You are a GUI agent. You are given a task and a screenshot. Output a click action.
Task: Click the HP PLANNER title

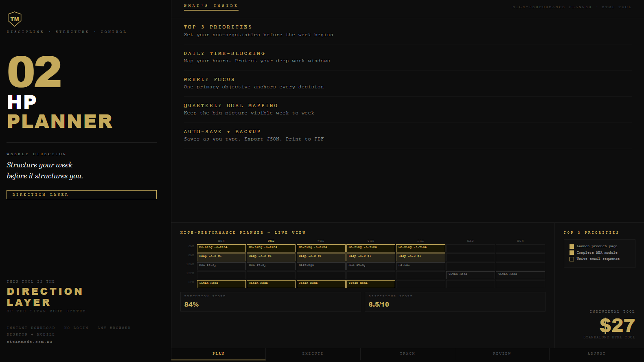(60, 112)
